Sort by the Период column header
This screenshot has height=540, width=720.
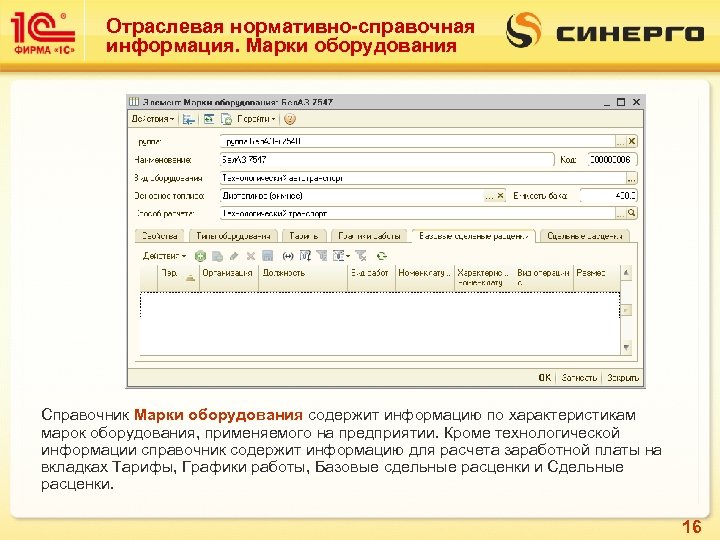pos(178,277)
